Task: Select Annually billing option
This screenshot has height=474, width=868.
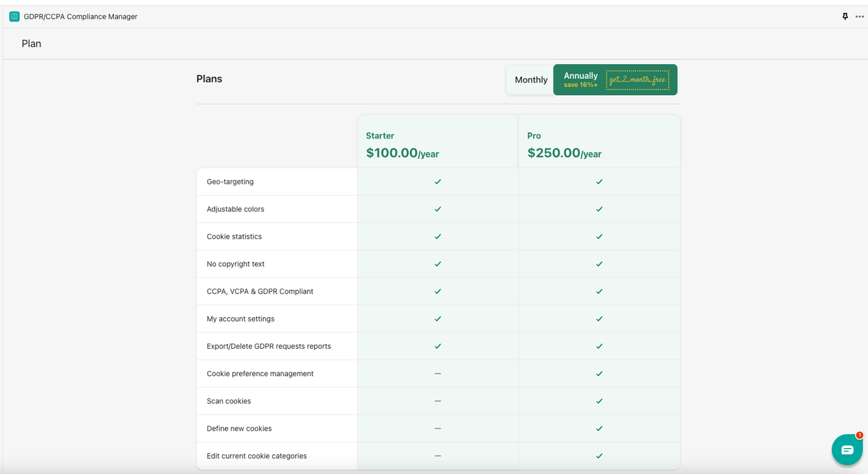Action: 580,79
